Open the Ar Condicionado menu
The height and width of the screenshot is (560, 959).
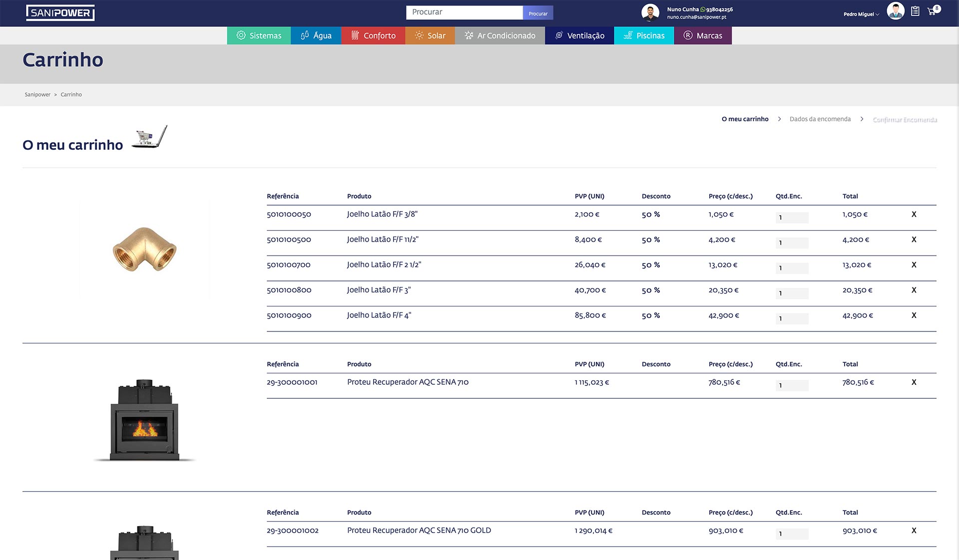coord(500,35)
